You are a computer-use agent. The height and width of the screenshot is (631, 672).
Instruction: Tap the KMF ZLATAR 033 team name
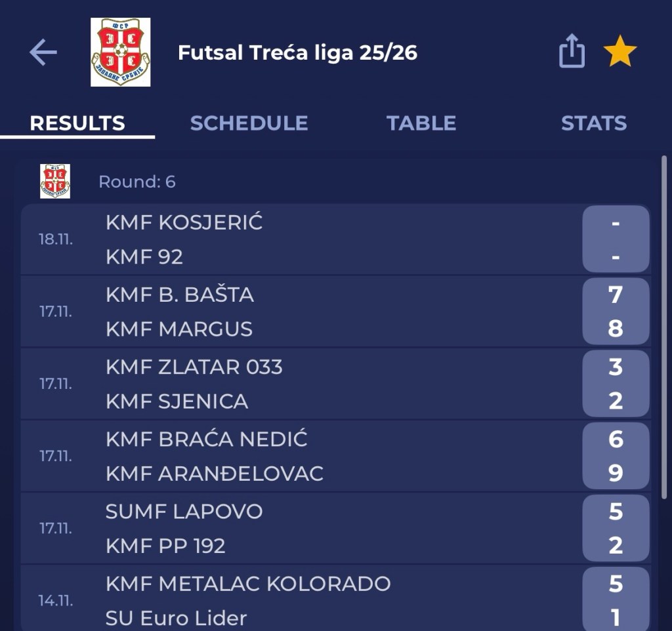194,367
